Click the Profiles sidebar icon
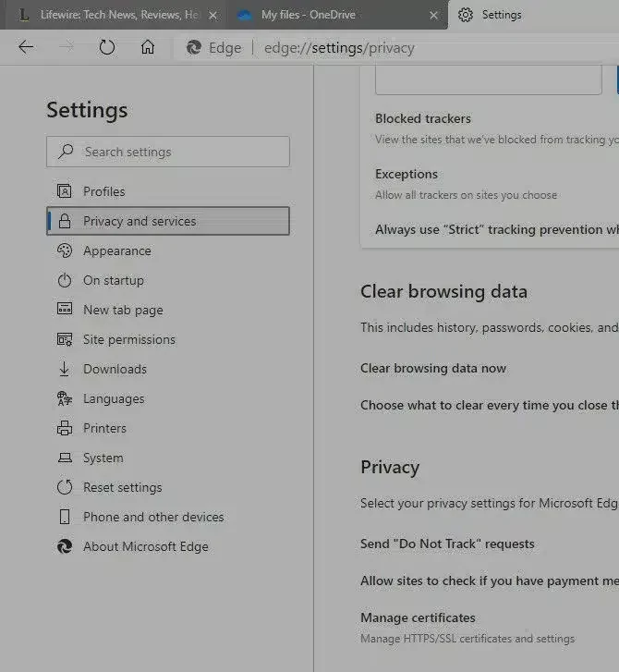 pos(65,191)
